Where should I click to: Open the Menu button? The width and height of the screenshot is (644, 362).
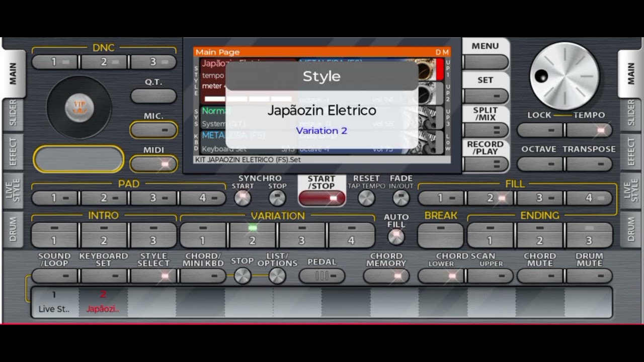486,62
